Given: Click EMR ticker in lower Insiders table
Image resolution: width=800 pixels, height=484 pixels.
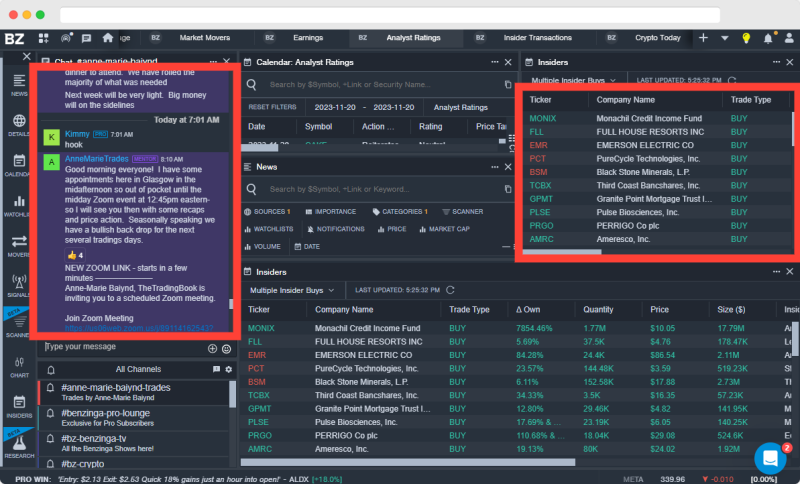Looking at the screenshot, I should [x=257, y=355].
